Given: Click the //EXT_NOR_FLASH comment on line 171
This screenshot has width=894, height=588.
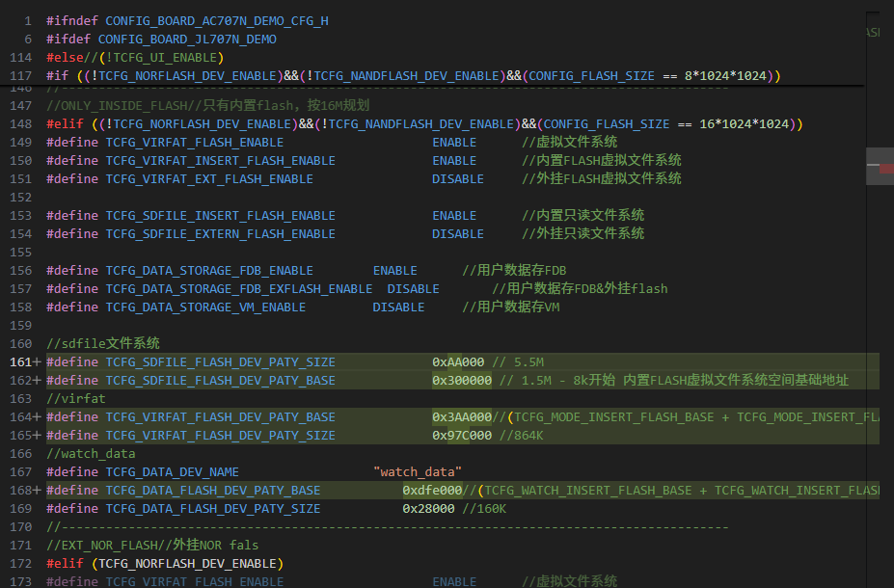Looking at the screenshot, I should pyautogui.click(x=152, y=546).
